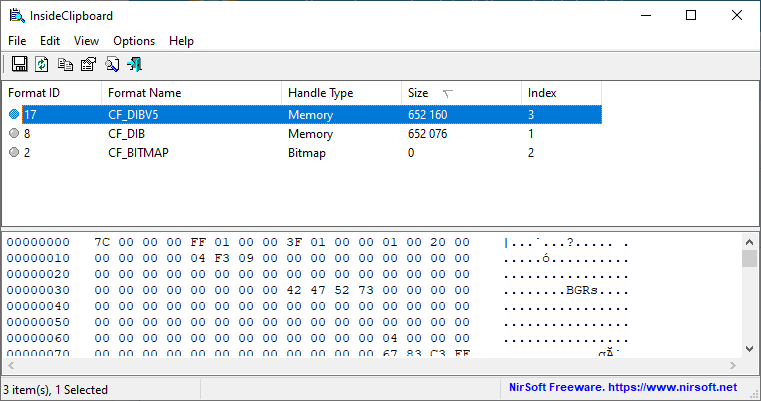The width and height of the screenshot is (761, 401).
Task: Sort by the Size column header
Action: click(x=460, y=93)
